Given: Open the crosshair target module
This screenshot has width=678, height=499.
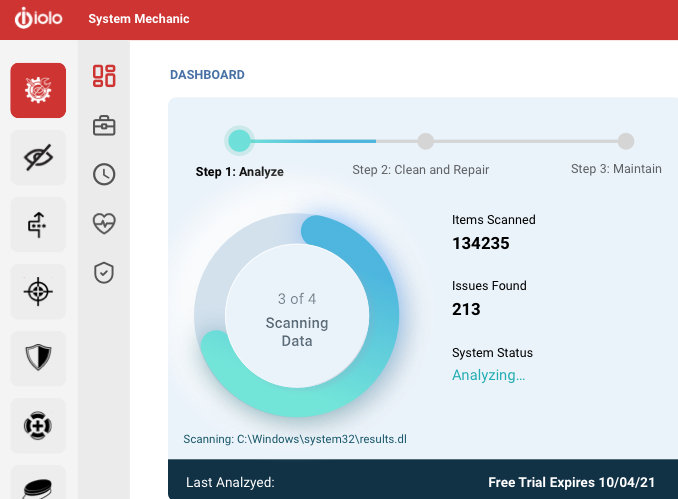Looking at the screenshot, I should pyautogui.click(x=38, y=291).
